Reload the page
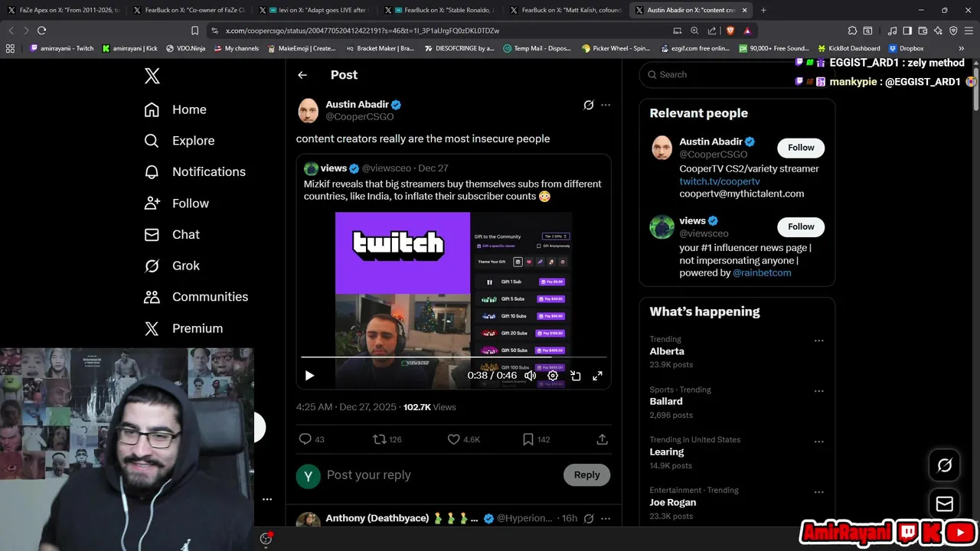The height and width of the screenshot is (551, 980). [x=41, y=31]
